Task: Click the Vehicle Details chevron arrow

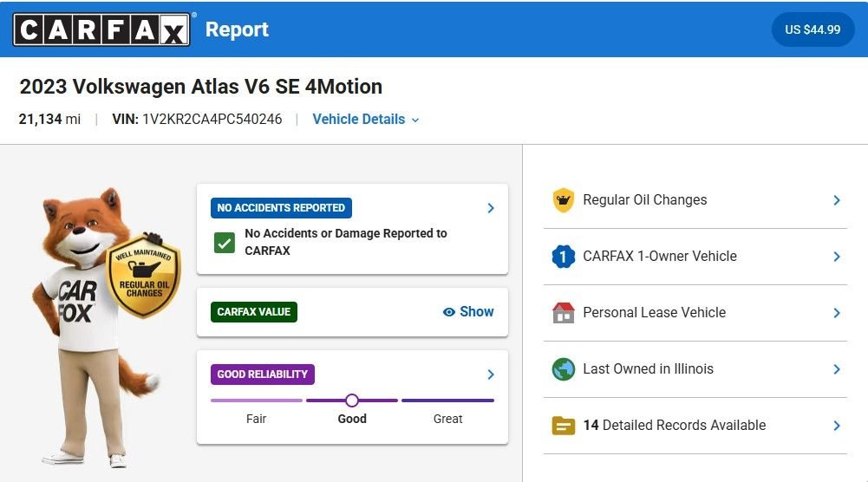Action: 415,120
